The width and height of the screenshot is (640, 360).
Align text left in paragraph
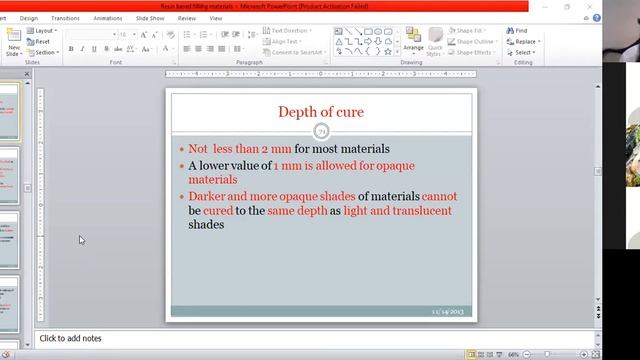(187, 49)
